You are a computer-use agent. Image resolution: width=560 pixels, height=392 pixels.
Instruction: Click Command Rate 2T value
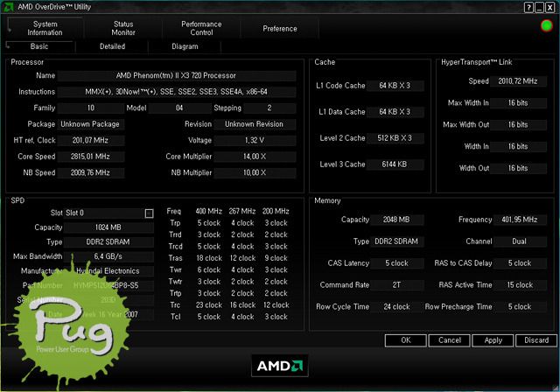396,285
